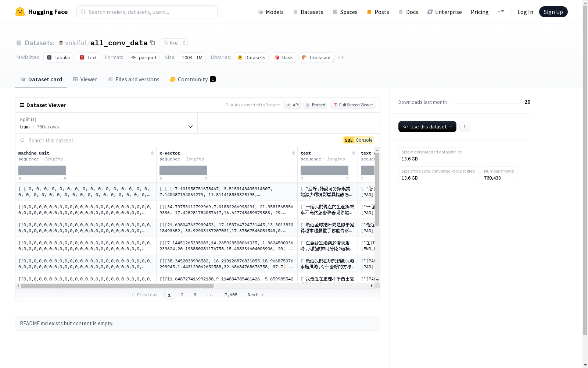Open the Community tab

(193, 79)
